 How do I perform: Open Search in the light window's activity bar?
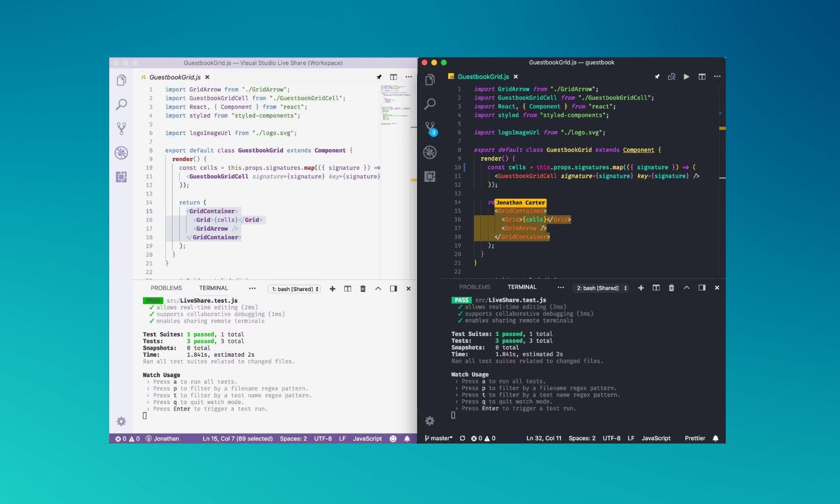[121, 105]
